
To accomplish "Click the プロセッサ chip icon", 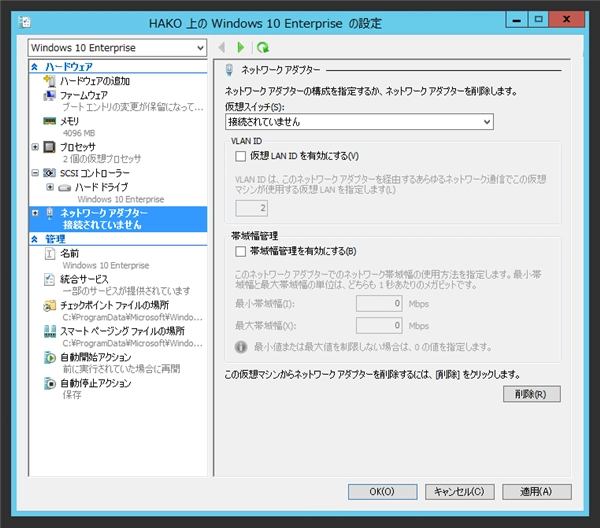I will (x=49, y=147).
